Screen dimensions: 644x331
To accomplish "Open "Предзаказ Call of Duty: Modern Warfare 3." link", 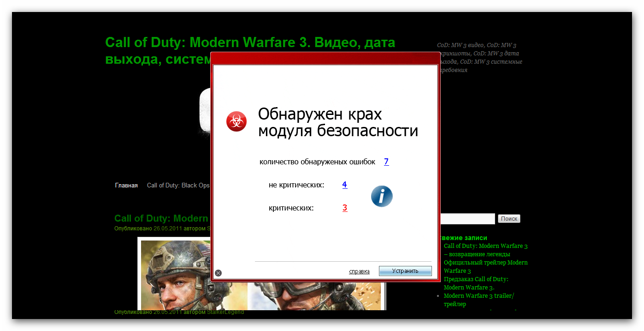I will tap(476, 283).
